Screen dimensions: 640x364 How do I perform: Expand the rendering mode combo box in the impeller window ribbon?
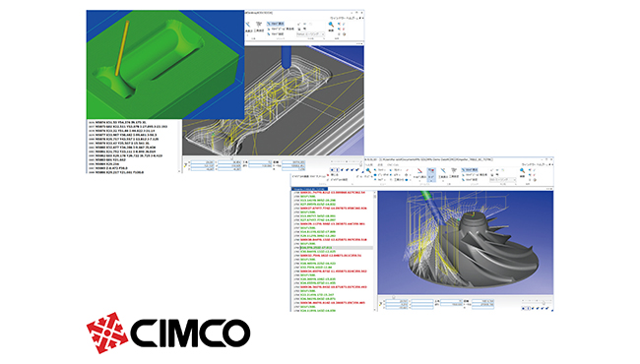[503, 179]
